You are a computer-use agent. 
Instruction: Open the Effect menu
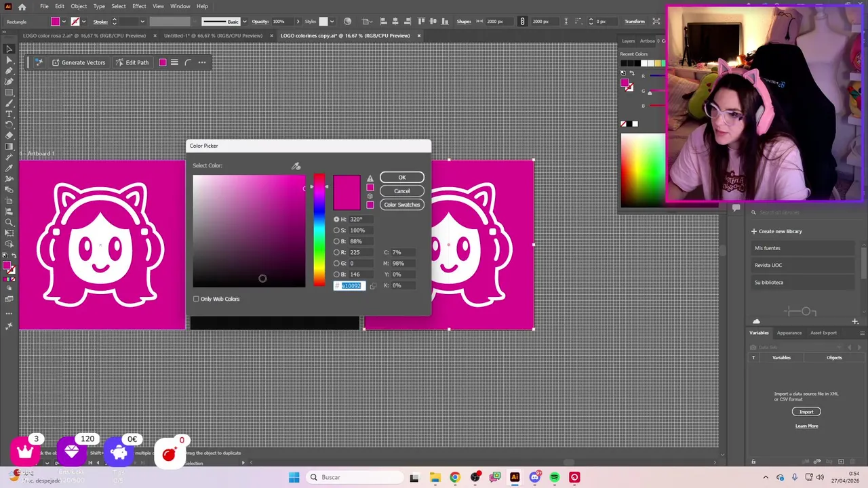[139, 6]
